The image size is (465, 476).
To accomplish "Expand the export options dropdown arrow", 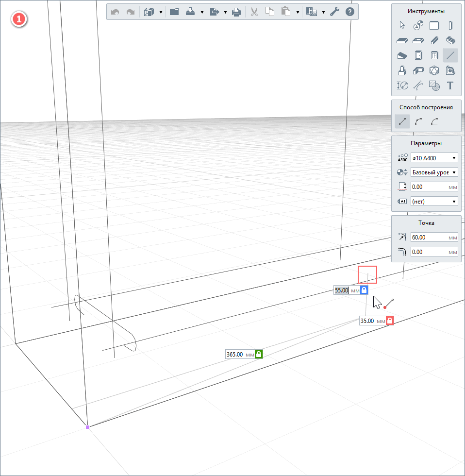I will (x=225, y=12).
